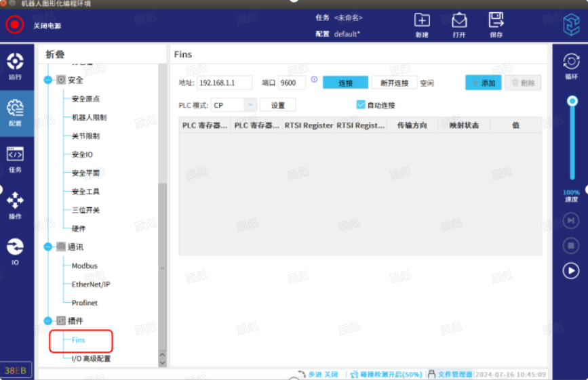Select Profinet in the tree
Viewport: 588px width, 380px height.
coord(85,303)
